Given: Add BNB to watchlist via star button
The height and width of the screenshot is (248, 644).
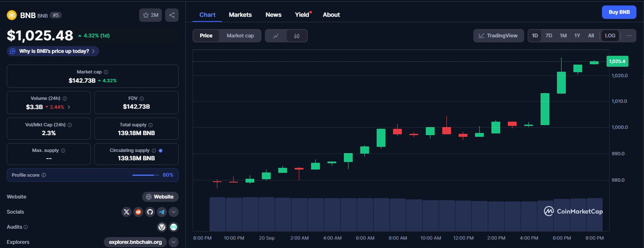Looking at the screenshot, I should (x=150, y=15).
